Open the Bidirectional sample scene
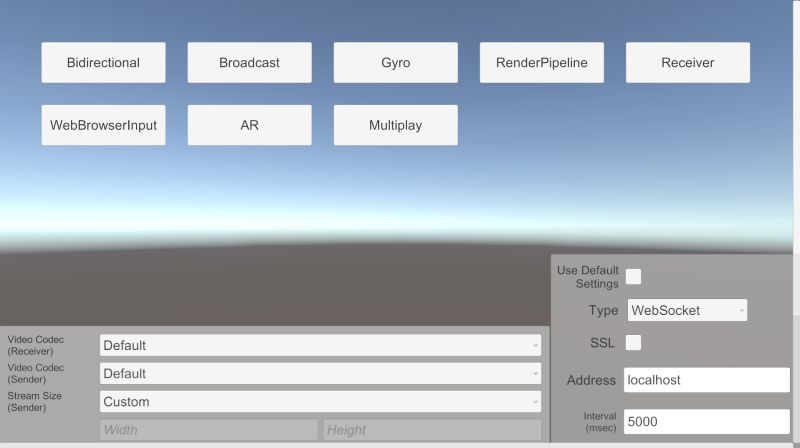Image resolution: width=800 pixels, height=448 pixels. point(103,62)
